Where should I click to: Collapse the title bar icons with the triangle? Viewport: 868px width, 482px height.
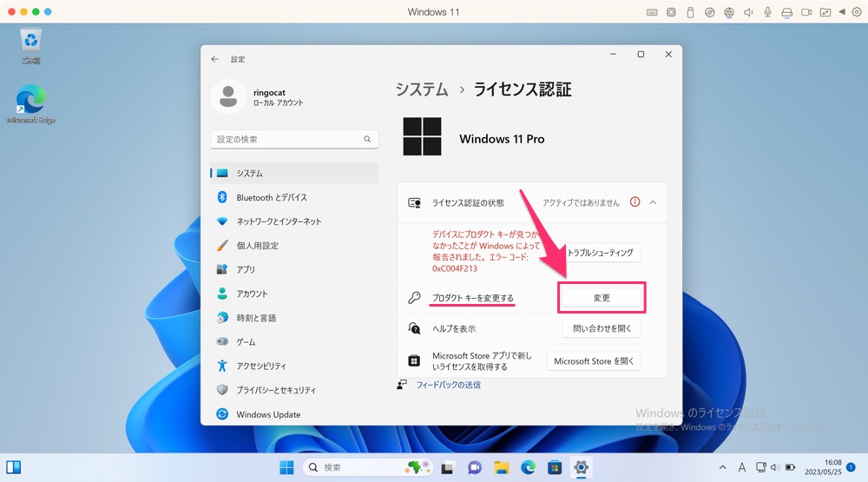(842, 11)
